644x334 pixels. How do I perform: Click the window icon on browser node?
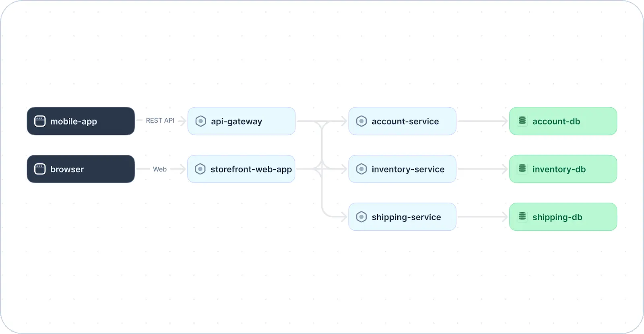[40, 169]
